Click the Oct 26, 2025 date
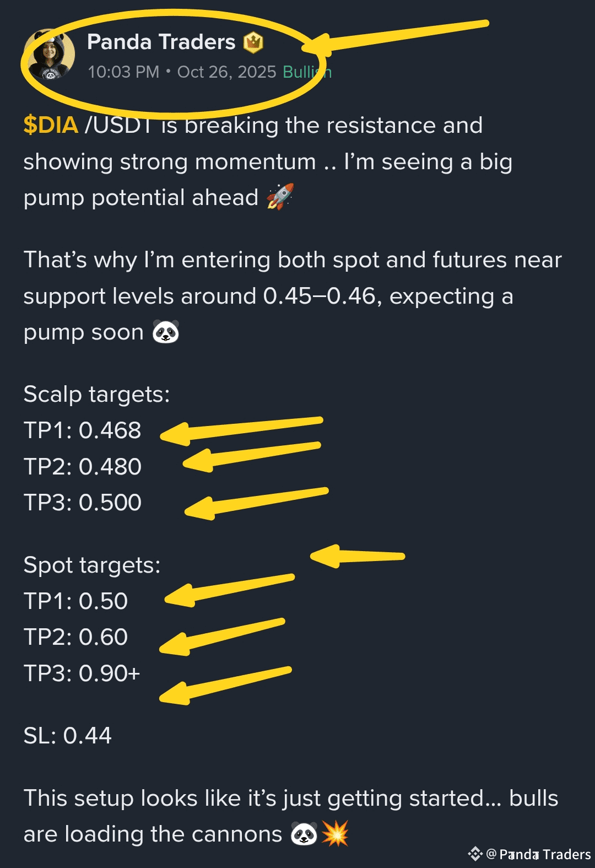The width and height of the screenshot is (595, 868). click(226, 72)
